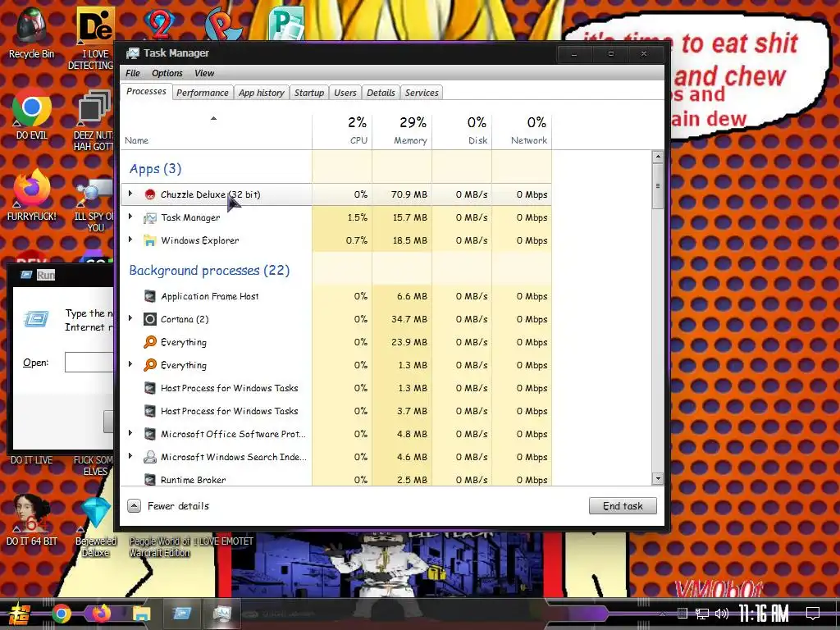Screen dimensions: 840x630
Task: Click the first Everything magnifier icon
Action: [x=150, y=342]
